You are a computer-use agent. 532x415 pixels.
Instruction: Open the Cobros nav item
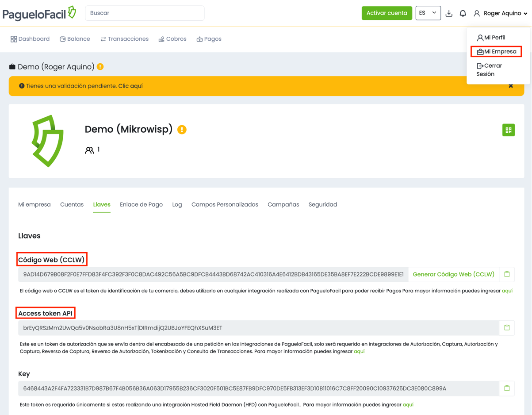tap(172, 39)
